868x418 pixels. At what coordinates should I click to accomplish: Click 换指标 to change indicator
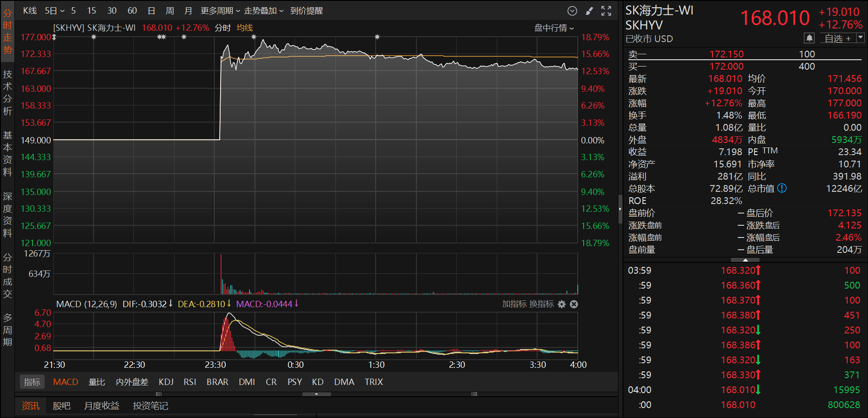[542, 304]
